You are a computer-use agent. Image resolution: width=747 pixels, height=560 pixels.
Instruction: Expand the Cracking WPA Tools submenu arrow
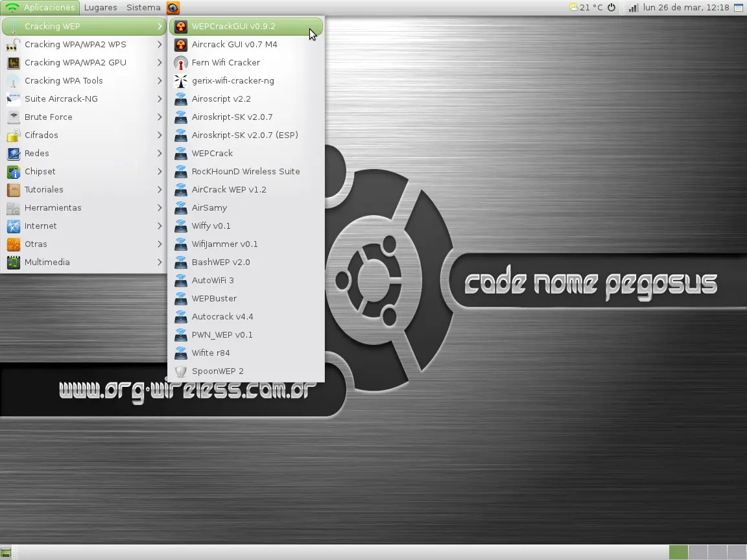click(x=160, y=81)
